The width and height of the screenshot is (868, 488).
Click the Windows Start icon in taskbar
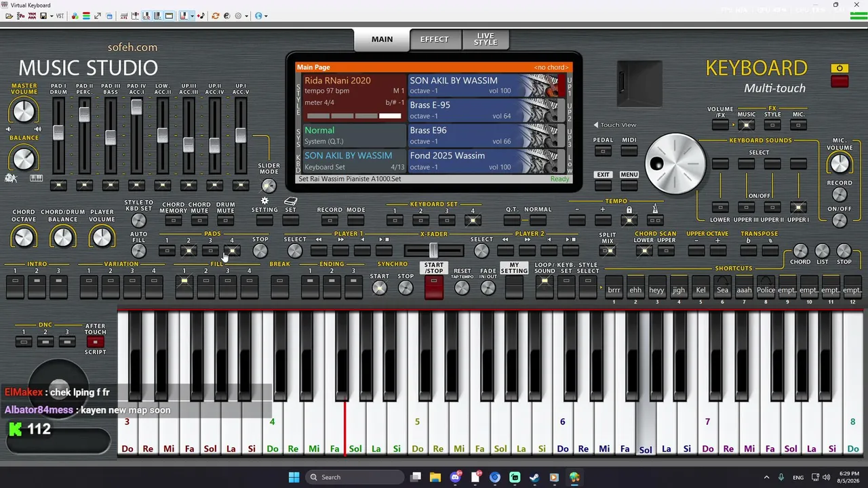pos(294,477)
